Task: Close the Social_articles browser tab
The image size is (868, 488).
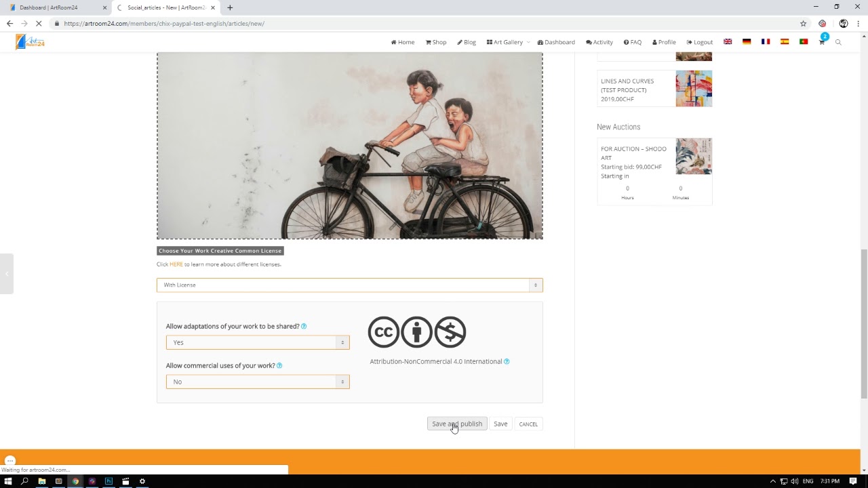Action: coord(213,7)
